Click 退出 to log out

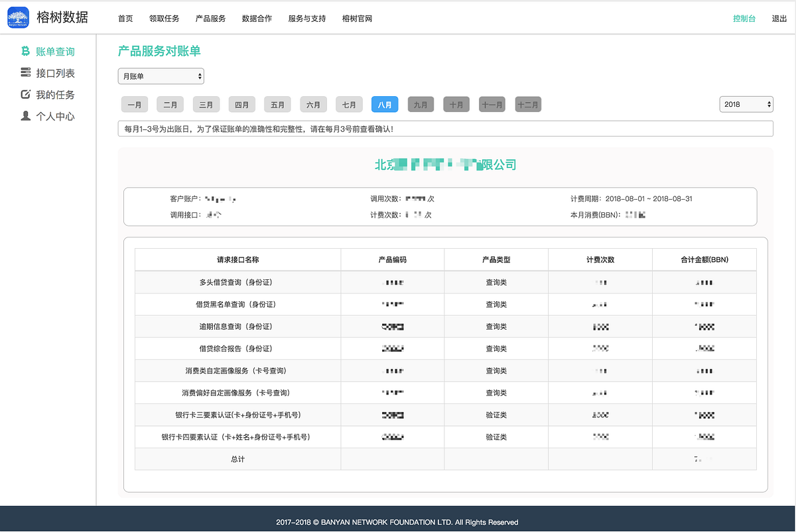coord(779,19)
